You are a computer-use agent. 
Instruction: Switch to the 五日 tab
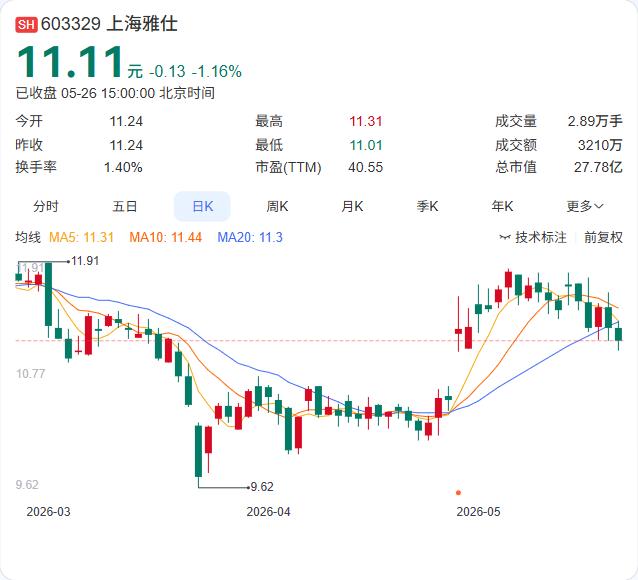[x=125, y=206]
